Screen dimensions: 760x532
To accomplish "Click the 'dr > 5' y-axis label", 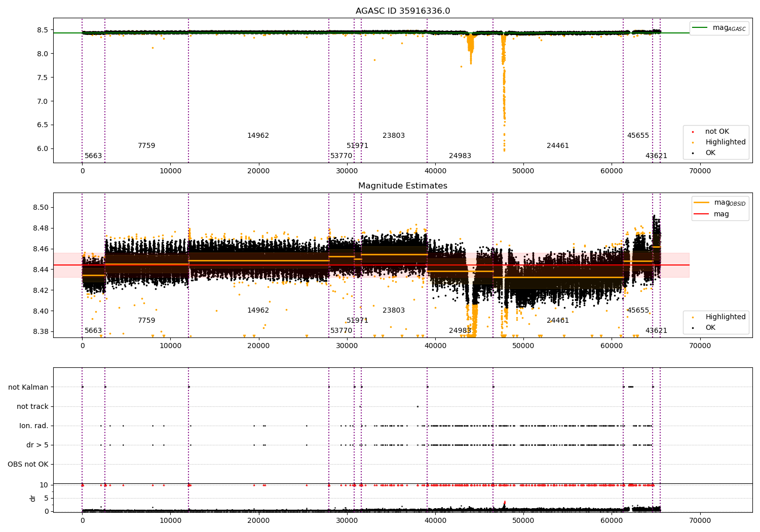I will tap(37, 445).
